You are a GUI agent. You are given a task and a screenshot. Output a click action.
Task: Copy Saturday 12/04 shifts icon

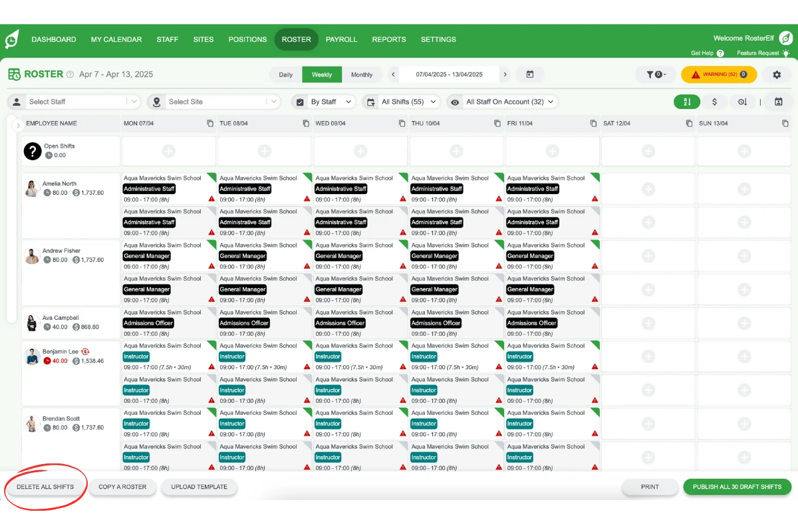tap(689, 124)
